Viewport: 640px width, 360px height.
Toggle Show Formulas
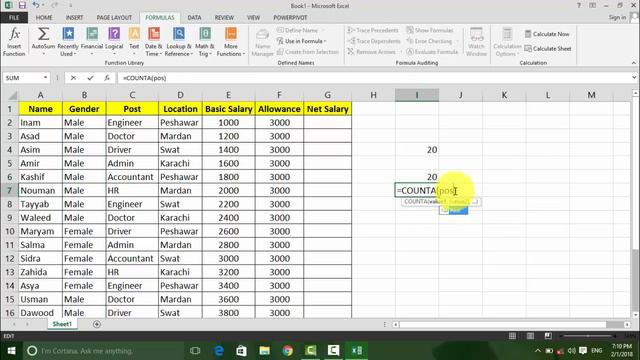pyautogui.click(x=430, y=30)
